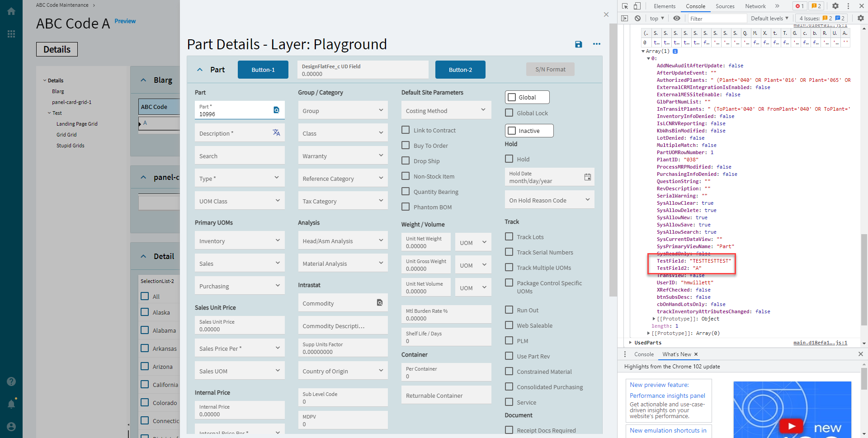Screen dimensions: 868x438
Task: Check the Global checkbox
Action: (512, 97)
